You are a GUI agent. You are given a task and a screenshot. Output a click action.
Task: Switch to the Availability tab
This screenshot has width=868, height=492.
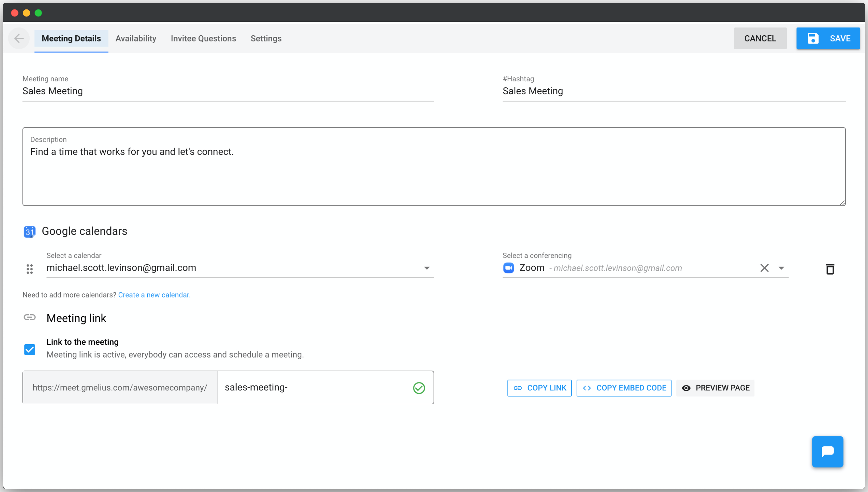pyautogui.click(x=136, y=39)
